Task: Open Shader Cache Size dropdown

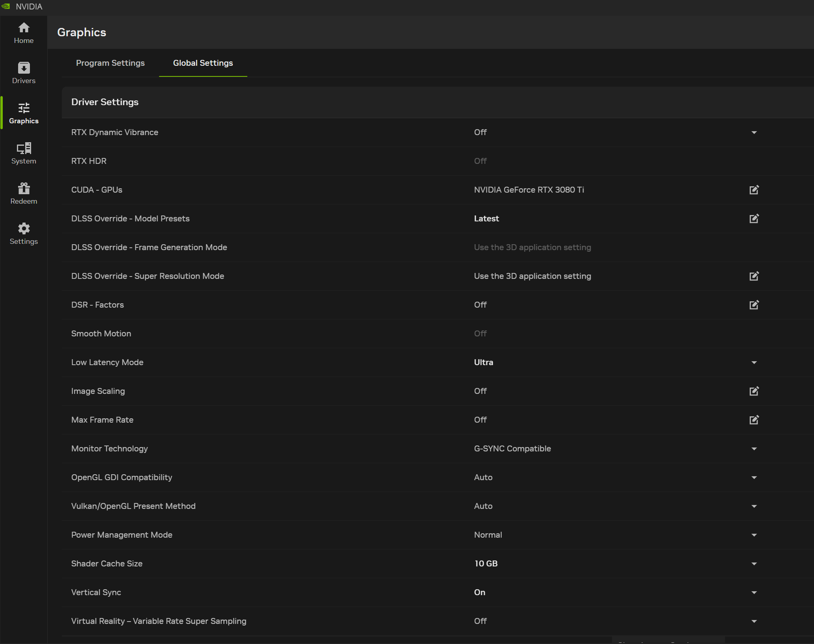Action: point(754,564)
